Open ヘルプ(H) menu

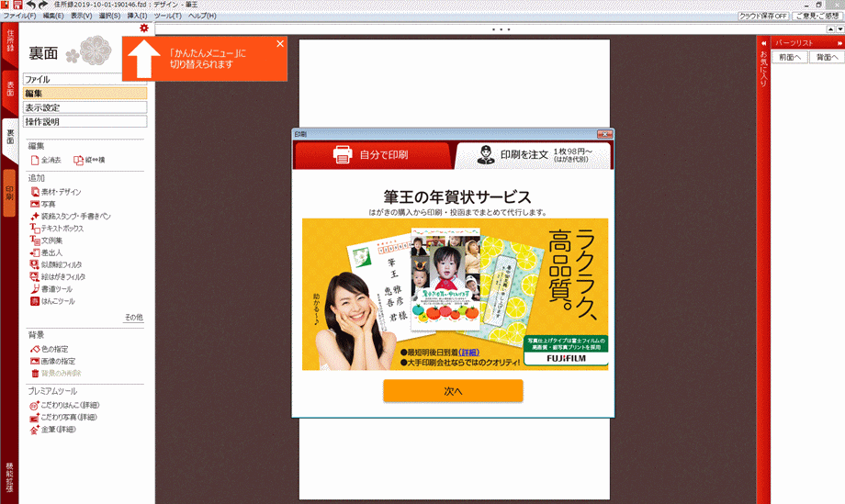pos(202,17)
